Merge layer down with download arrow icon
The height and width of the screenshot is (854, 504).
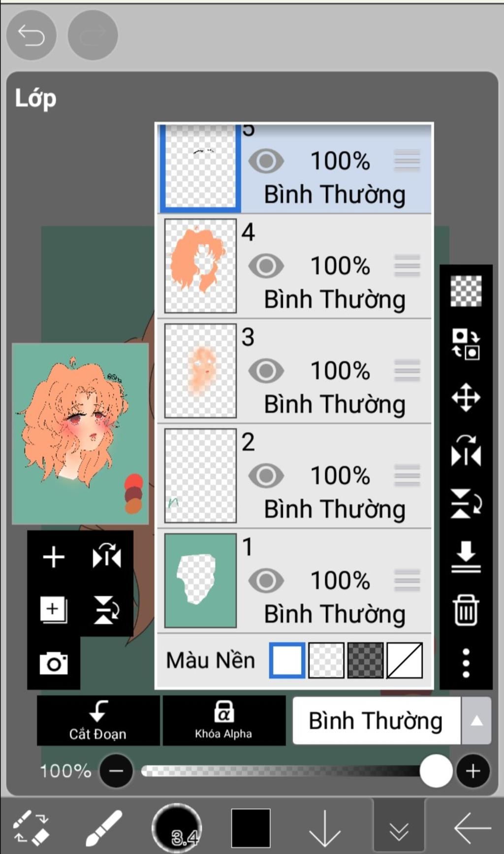(x=466, y=557)
